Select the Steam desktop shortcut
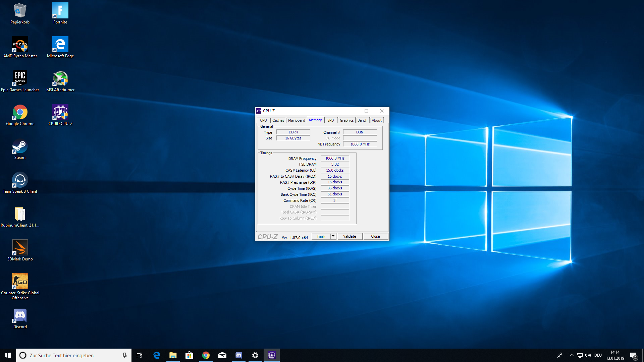 click(20, 146)
